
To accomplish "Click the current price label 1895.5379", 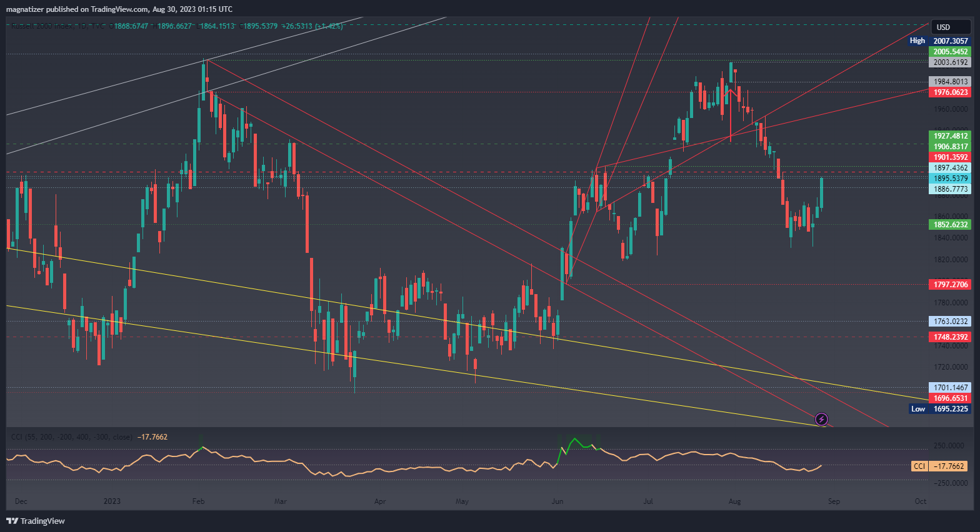I will 950,179.
